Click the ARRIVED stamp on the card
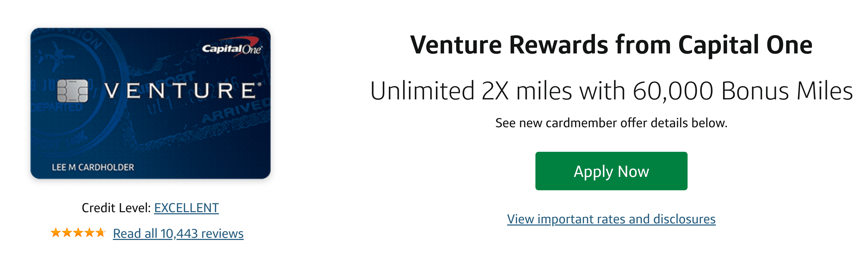The height and width of the screenshot is (256, 868). point(236,111)
